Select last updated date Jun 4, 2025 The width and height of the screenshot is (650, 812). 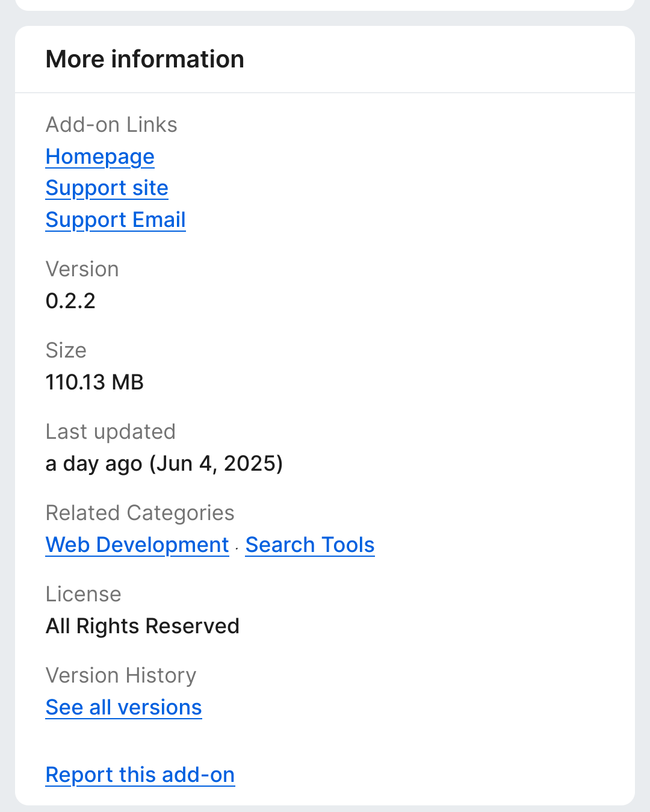pos(216,463)
